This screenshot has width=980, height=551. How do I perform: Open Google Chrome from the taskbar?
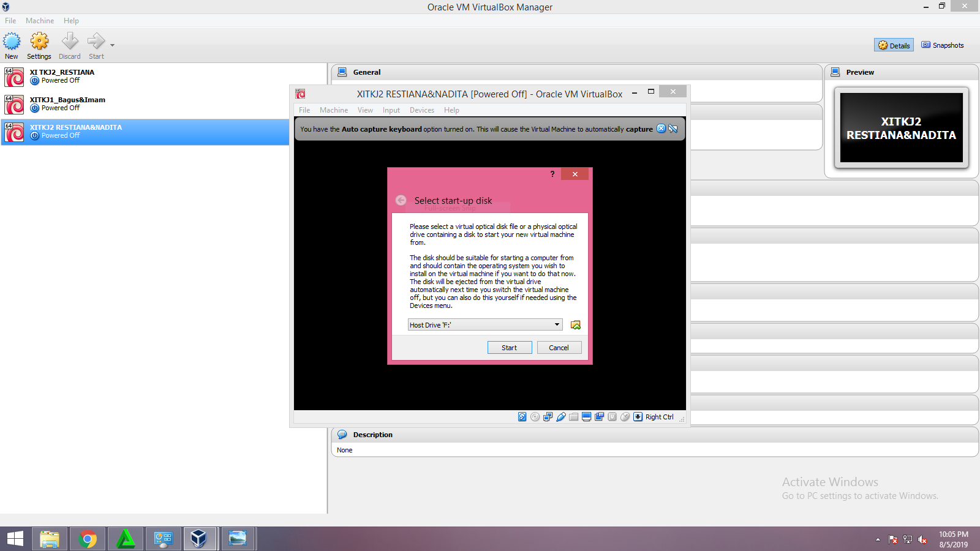[88, 539]
